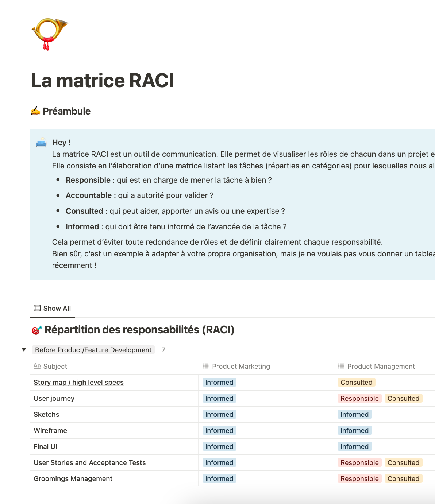
Task: Open the Story map / high level specs page
Action: tap(78, 382)
